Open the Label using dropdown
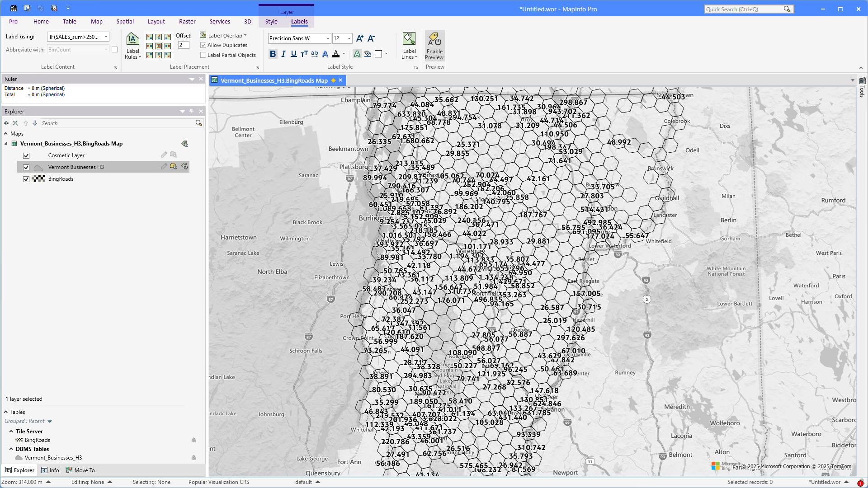This screenshot has height=488, width=868. (x=105, y=37)
